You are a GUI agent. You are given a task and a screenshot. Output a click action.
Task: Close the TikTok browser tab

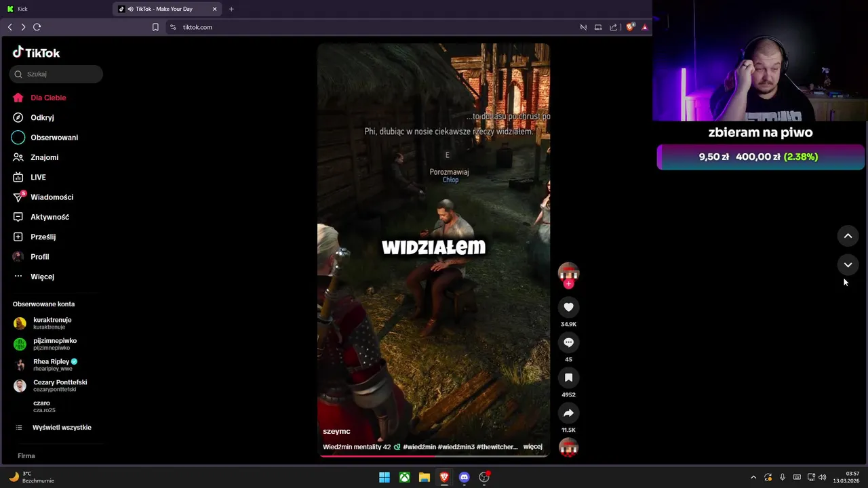pos(215,9)
